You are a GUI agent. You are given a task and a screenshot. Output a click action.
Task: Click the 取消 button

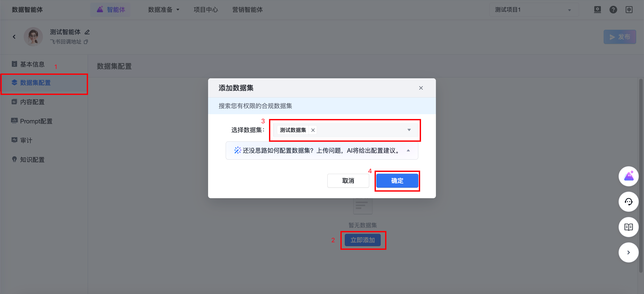348,181
